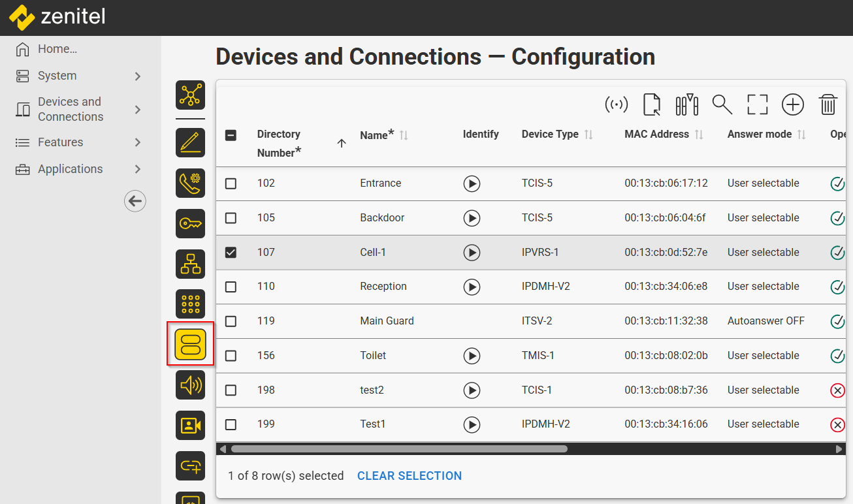Toggle the select-all header checkbox
The image size is (853, 504).
(231, 136)
